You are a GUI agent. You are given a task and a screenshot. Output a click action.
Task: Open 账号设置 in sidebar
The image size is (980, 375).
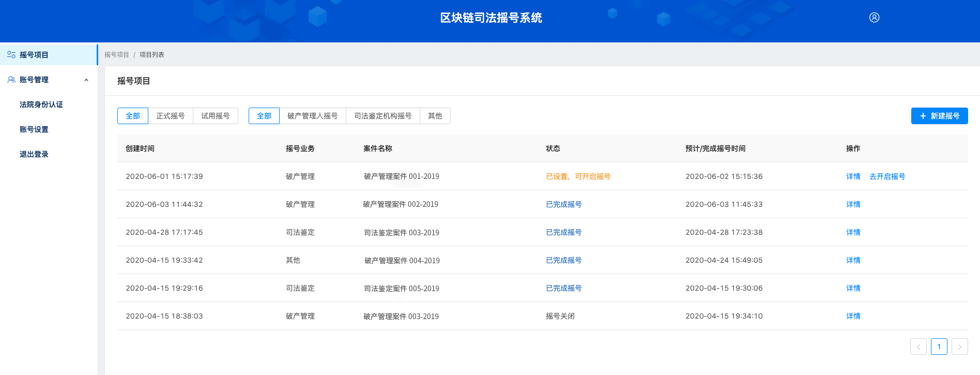[34, 129]
